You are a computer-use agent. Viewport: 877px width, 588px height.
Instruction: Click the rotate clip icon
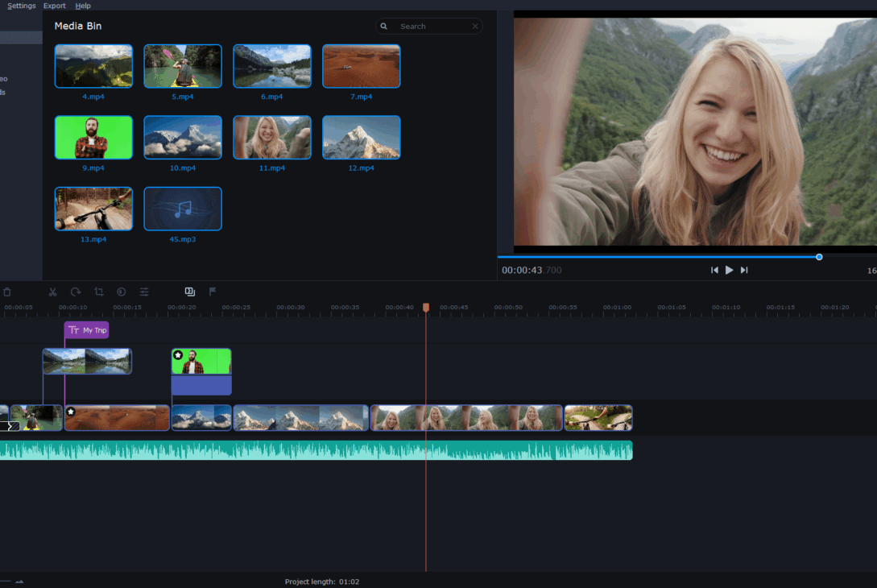(76, 292)
